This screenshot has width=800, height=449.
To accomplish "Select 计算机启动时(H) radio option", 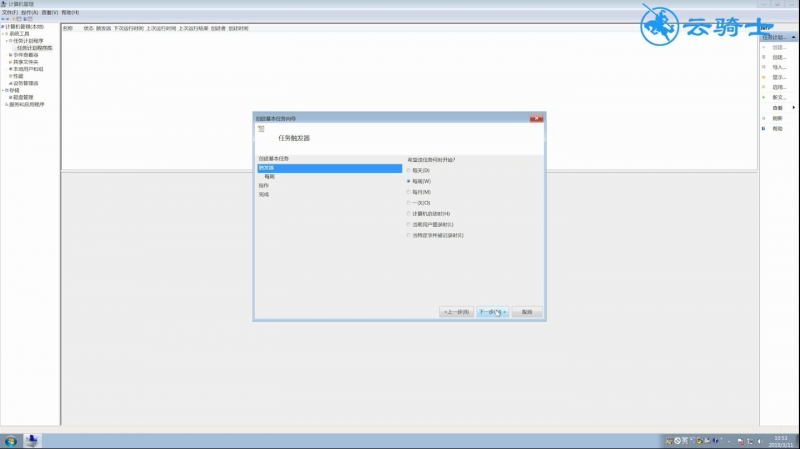I will point(409,214).
